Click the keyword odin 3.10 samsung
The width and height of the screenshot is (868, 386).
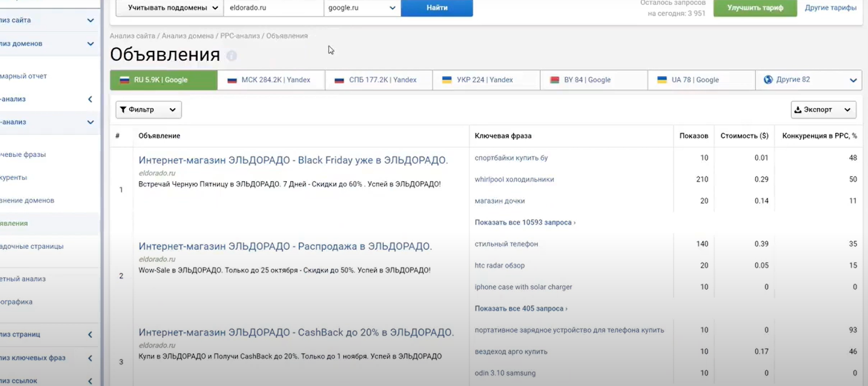coord(505,373)
